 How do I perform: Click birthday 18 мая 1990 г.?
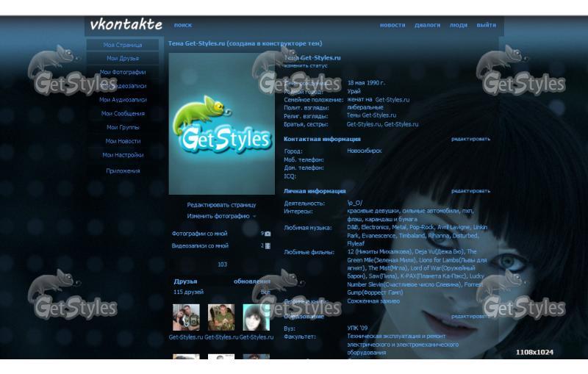point(365,83)
